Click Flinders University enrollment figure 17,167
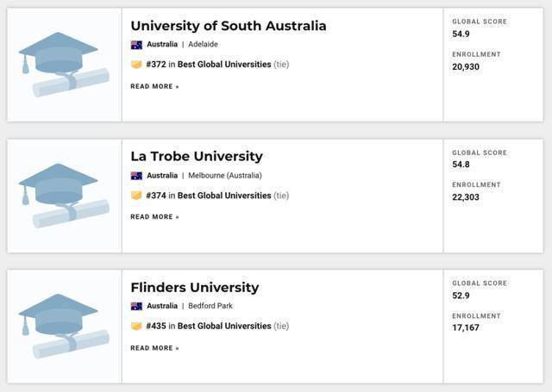 coord(466,327)
